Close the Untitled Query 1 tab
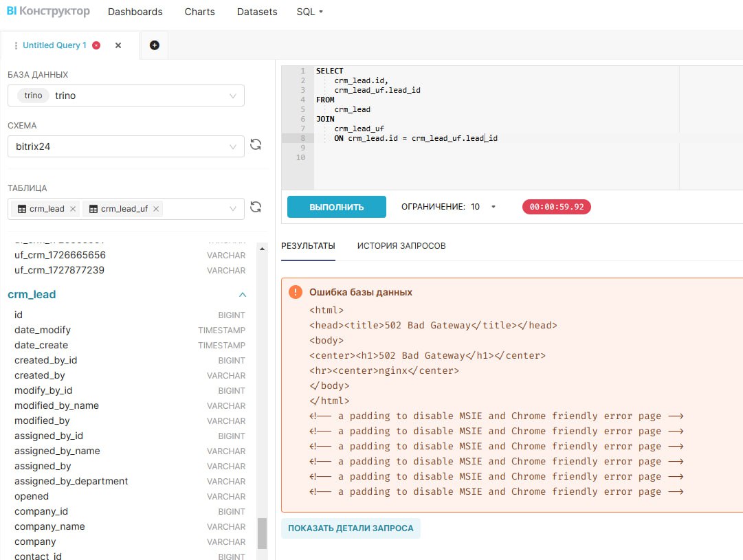 coord(118,45)
